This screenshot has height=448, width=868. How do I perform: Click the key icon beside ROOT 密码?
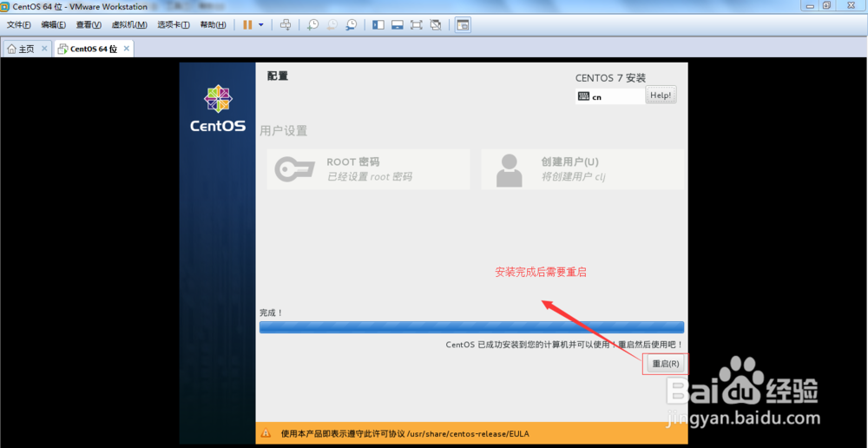[x=295, y=169]
